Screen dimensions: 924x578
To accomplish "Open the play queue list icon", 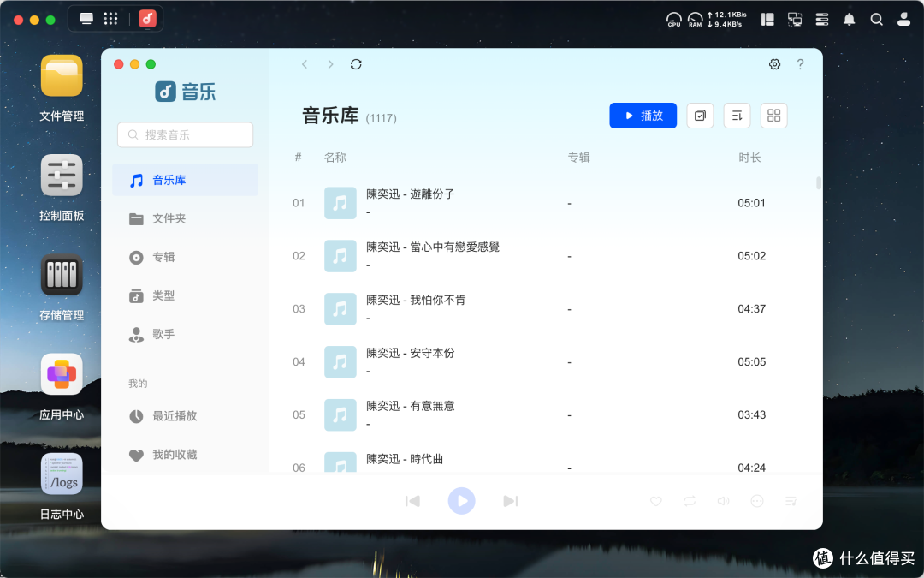I will (x=791, y=501).
